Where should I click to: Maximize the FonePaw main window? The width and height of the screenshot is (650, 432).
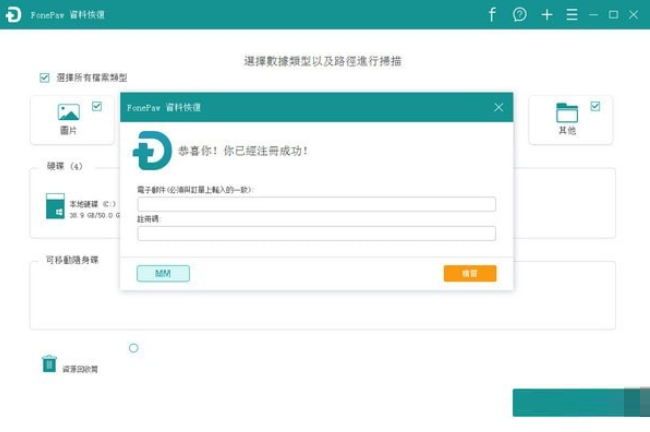coord(614,15)
